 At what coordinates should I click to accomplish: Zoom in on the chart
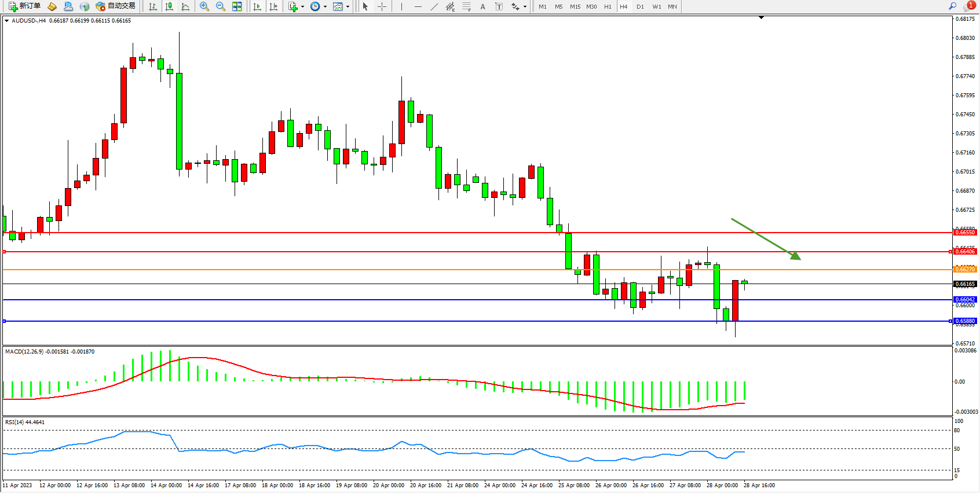click(204, 6)
